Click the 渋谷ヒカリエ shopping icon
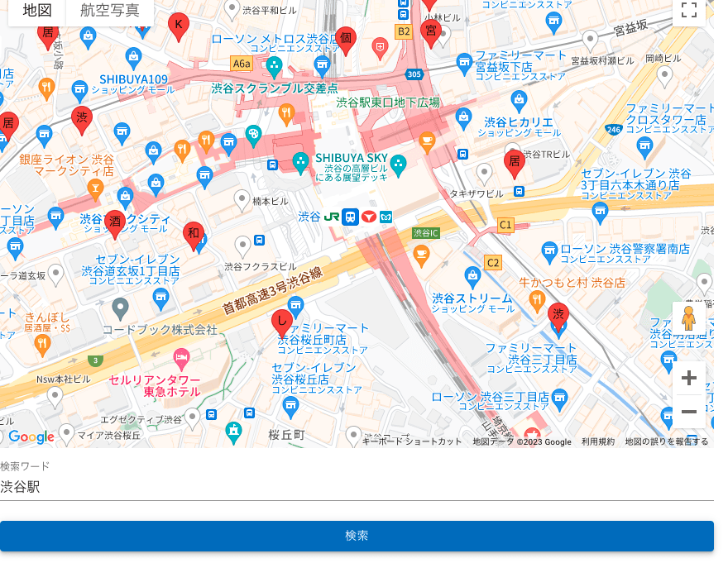The height and width of the screenshot is (563, 728). 519,101
